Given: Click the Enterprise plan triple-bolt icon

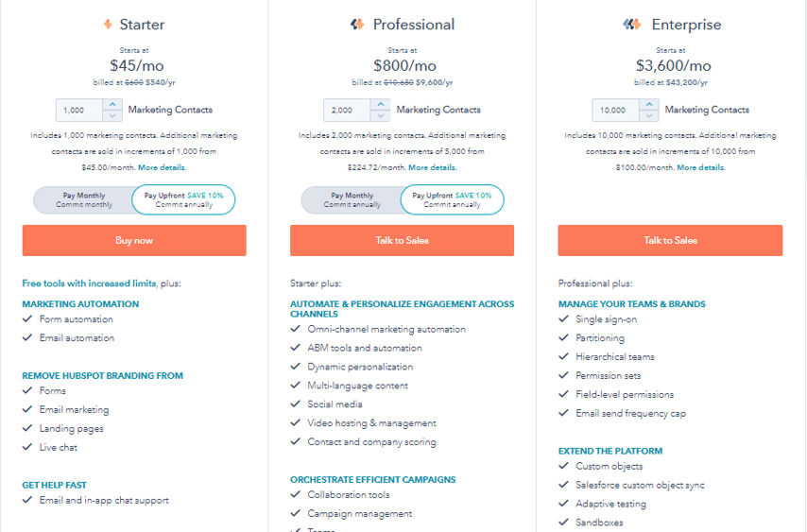Looking at the screenshot, I should pos(631,25).
